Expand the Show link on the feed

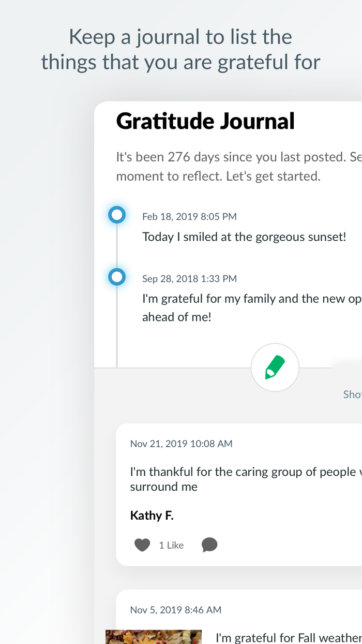coord(352,394)
